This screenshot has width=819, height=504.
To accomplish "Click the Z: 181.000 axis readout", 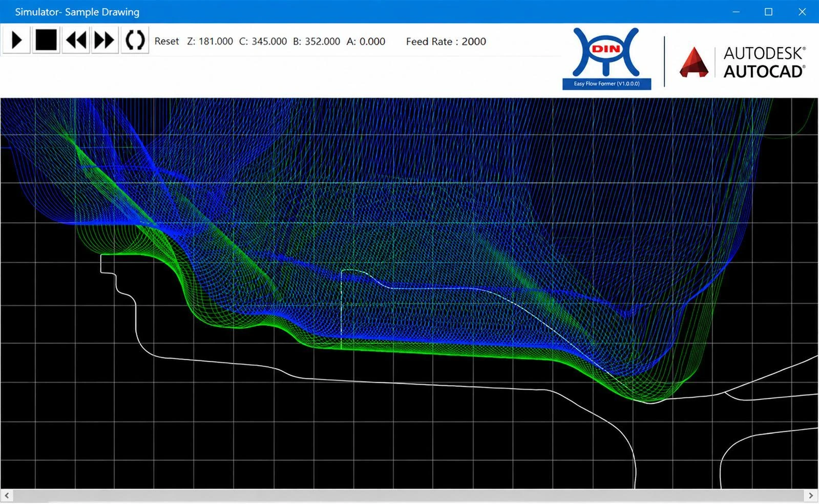I will 210,41.
